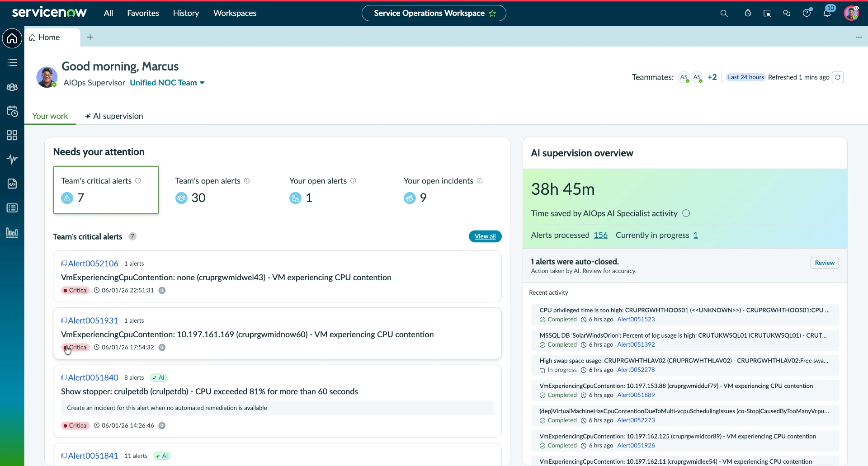
Task: Switch to AI supervision tab
Action: 114,116
